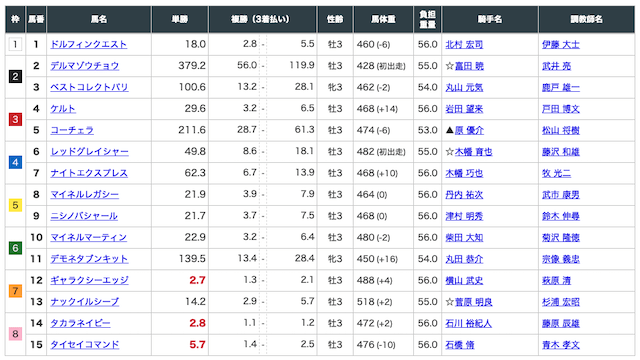Open trainer 武井 亮 link
The image size is (640, 360).
(556, 66)
